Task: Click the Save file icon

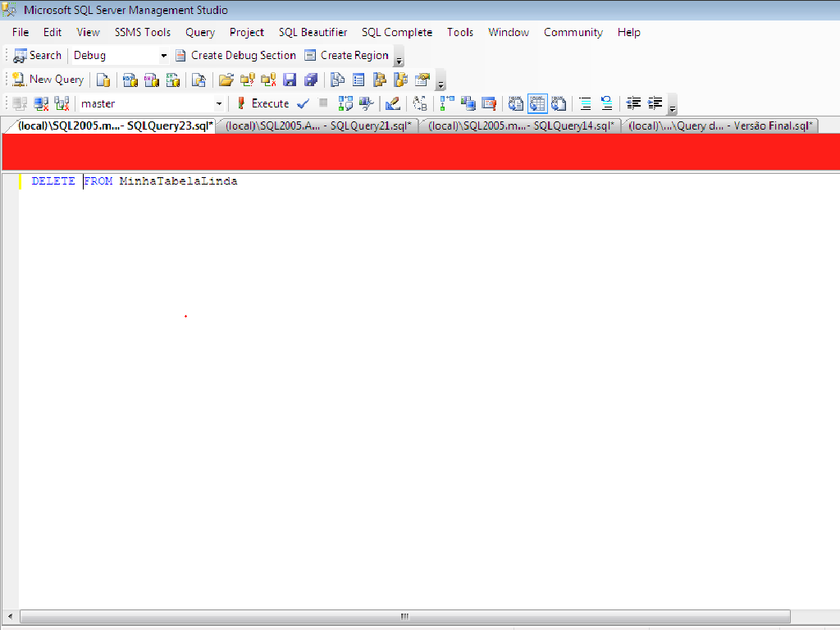Action: [290, 80]
